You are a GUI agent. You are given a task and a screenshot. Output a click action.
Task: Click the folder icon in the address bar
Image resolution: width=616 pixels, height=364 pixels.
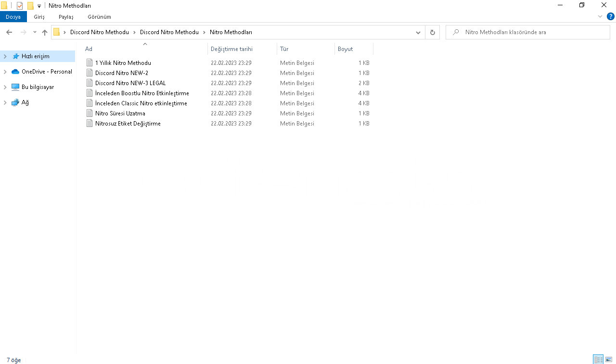point(57,32)
